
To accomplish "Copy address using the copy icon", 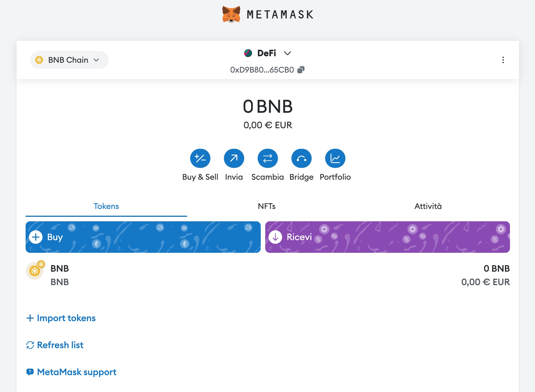I will [x=301, y=70].
